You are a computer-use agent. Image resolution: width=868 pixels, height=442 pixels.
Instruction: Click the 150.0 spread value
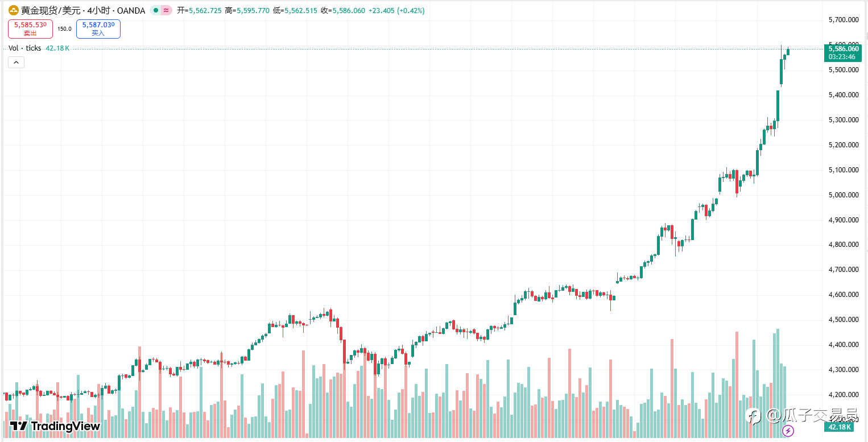64,28
